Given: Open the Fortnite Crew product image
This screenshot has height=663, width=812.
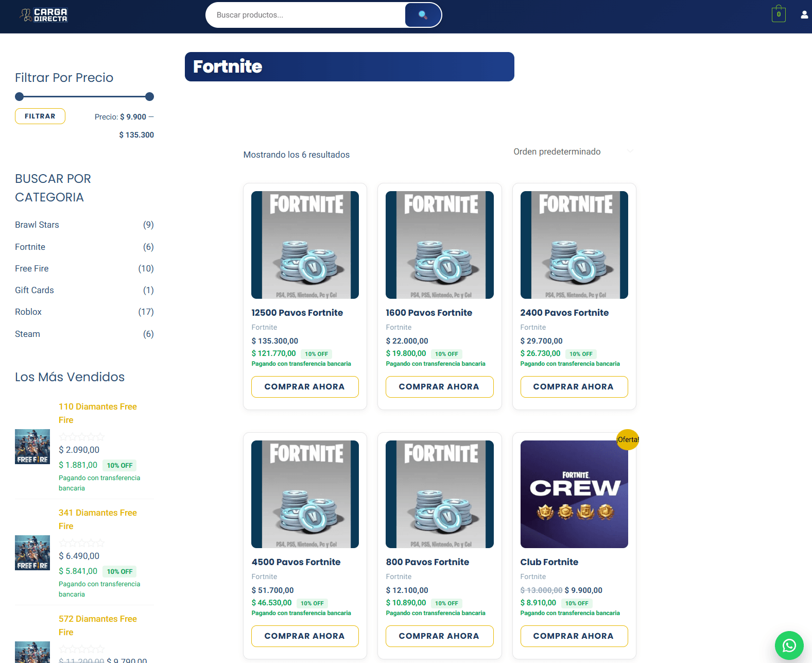Looking at the screenshot, I should (x=574, y=494).
